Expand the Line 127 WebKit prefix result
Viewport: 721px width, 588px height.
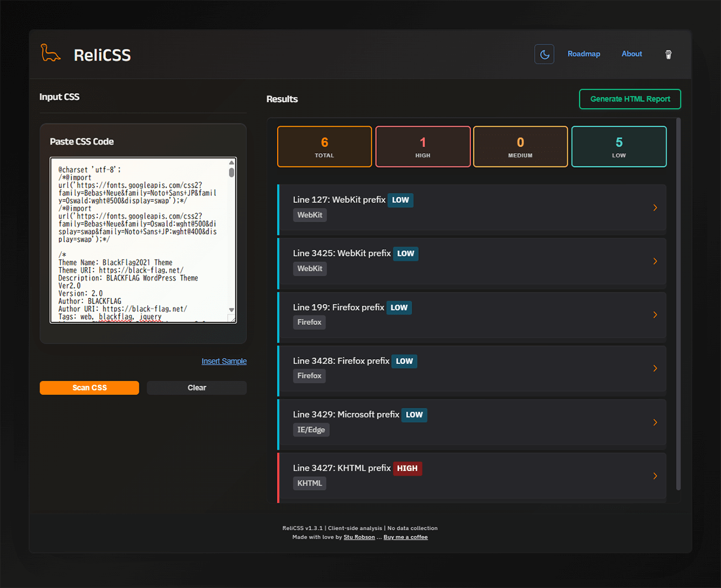pyautogui.click(x=472, y=207)
